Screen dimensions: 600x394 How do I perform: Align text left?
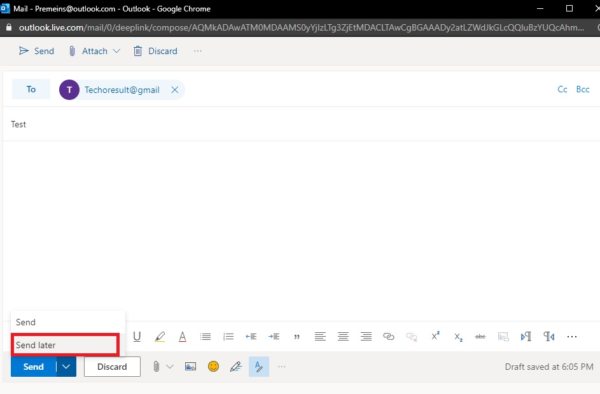pyautogui.click(x=320, y=337)
